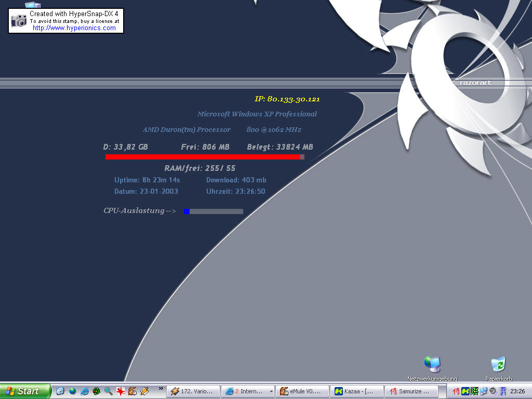Launch the red splat quick launch icon
Viewport: 532px width, 399px height.
[x=121, y=391]
